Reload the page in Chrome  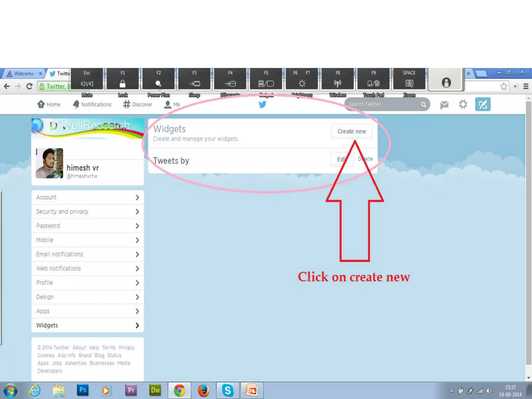(x=29, y=86)
